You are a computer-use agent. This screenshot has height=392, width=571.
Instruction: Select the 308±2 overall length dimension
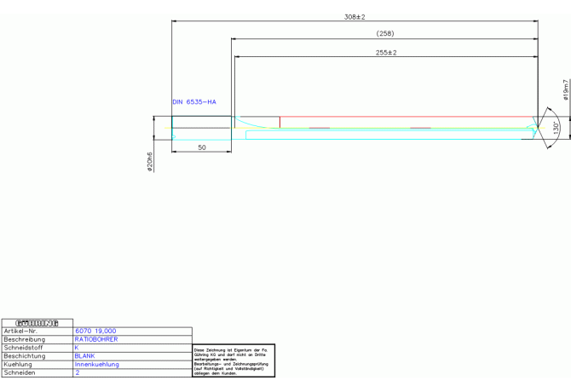click(354, 17)
